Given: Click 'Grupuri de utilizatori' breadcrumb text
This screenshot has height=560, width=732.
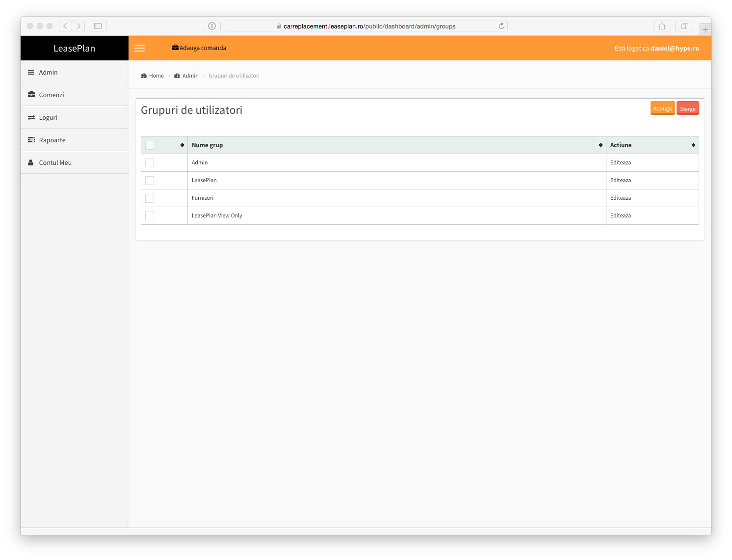Looking at the screenshot, I should pyautogui.click(x=234, y=76).
